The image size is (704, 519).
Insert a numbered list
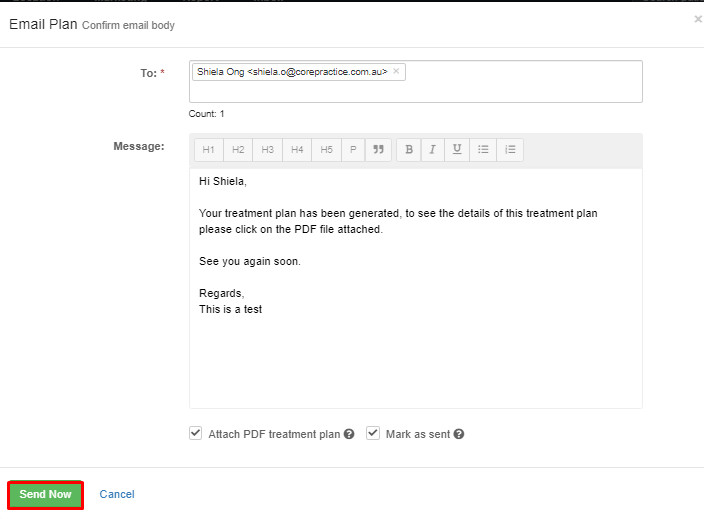pos(510,150)
